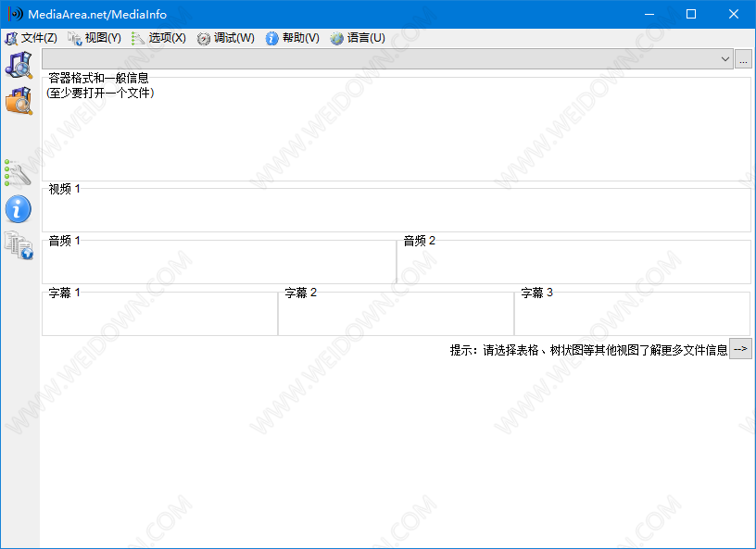Click the Open Folder icon in the sidebar
The image size is (756, 549).
point(19,100)
